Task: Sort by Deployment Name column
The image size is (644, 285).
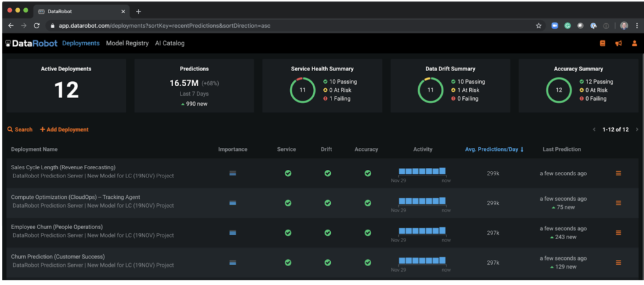Action: [x=34, y=150]
